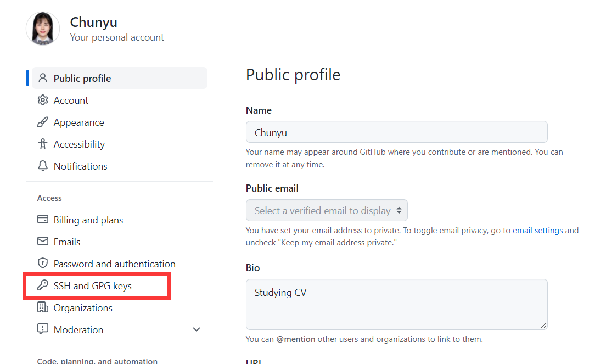Image resolution: width=606 pixels, height=364 pixels.
Task: Open the Public profile settings page
Action: [120, 78]
